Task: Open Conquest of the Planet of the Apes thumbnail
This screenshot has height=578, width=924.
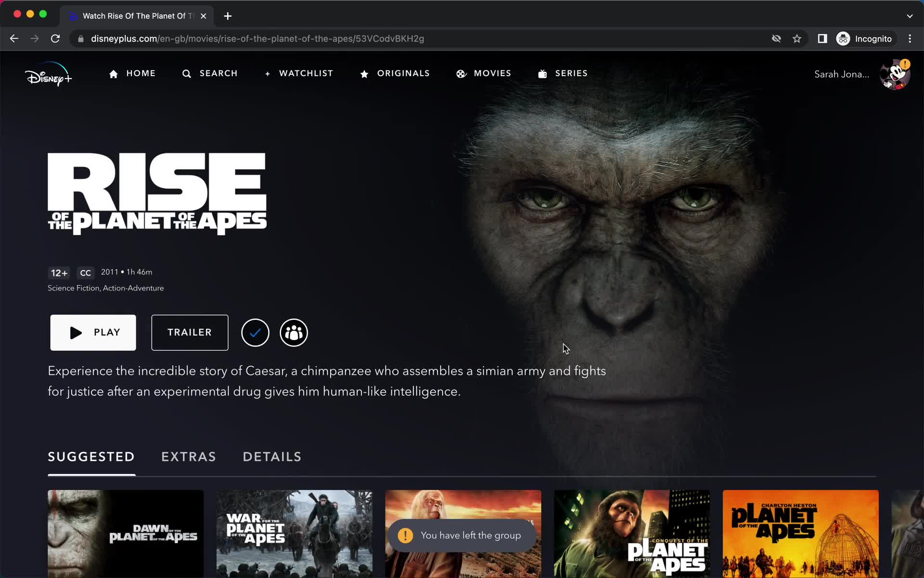Action: (x=632, y=534)
